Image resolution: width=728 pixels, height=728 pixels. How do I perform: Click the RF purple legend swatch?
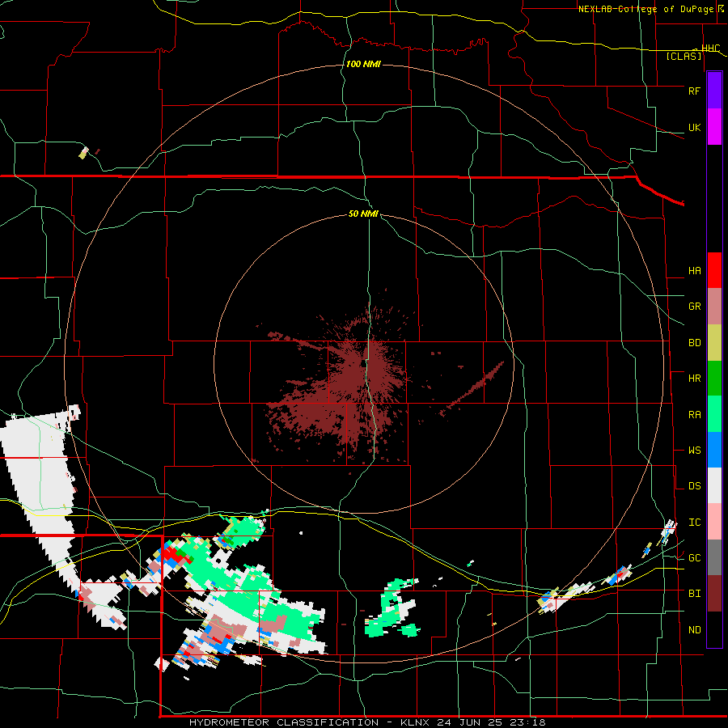pos(714,91)
